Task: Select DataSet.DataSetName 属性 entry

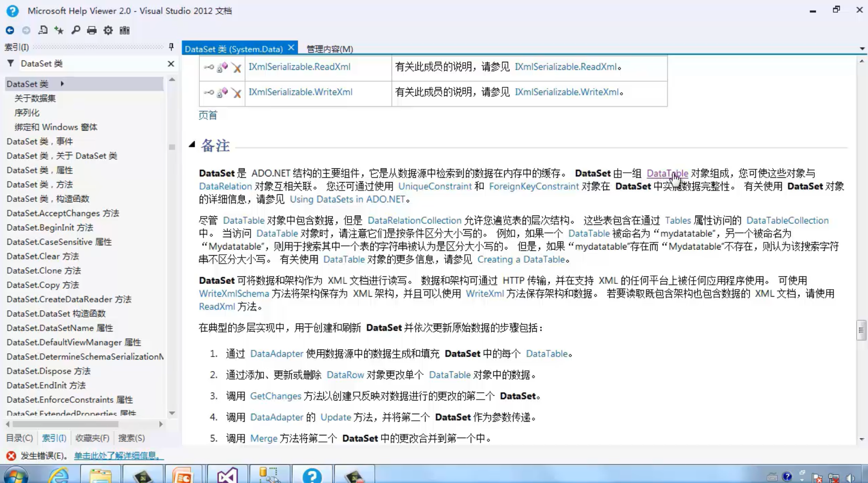Action: pos(60,328)
